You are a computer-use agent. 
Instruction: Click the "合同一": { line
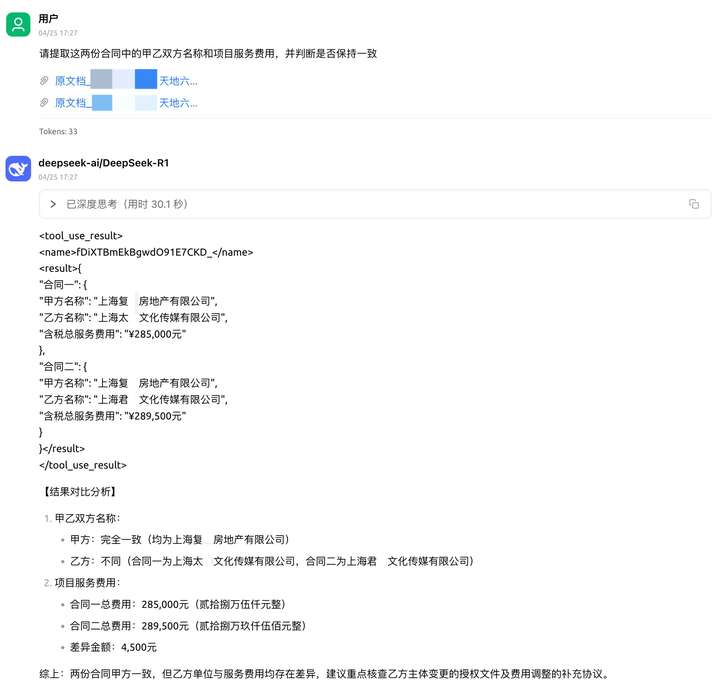(x=63, y=285)
